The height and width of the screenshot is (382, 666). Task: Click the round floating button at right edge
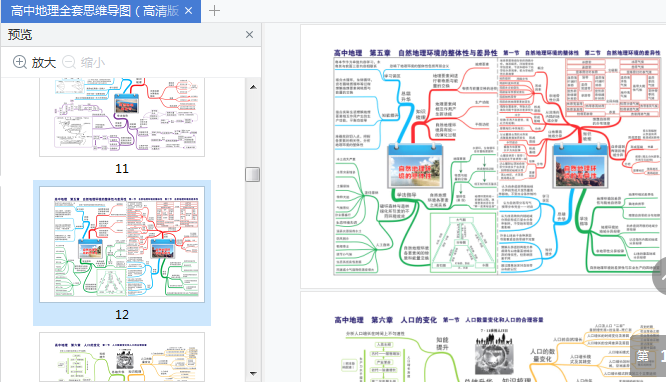pos(660,277)
